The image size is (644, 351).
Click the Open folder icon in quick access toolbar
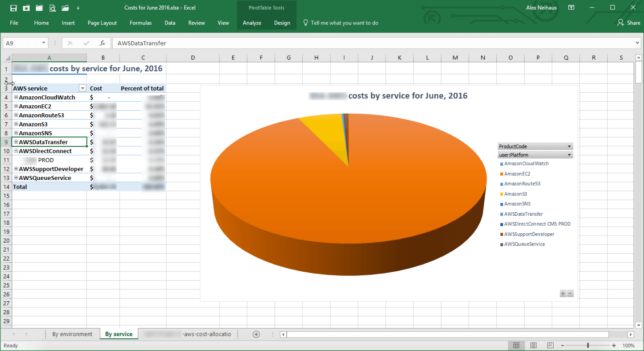tap(65, 8)
